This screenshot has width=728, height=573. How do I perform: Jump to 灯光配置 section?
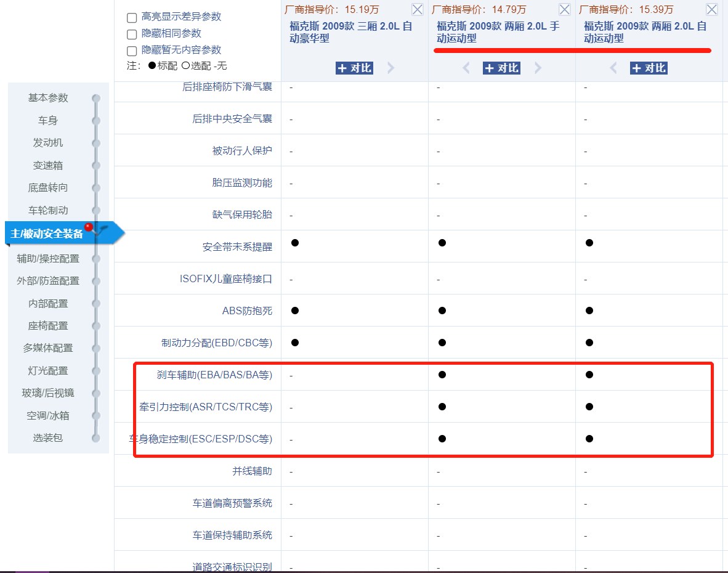(48, 370)
